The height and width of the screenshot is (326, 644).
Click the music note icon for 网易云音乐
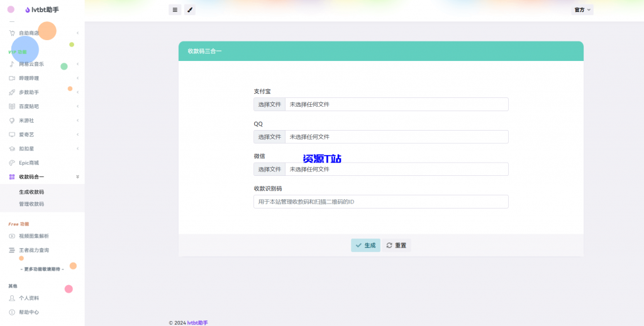pos(12,64)
